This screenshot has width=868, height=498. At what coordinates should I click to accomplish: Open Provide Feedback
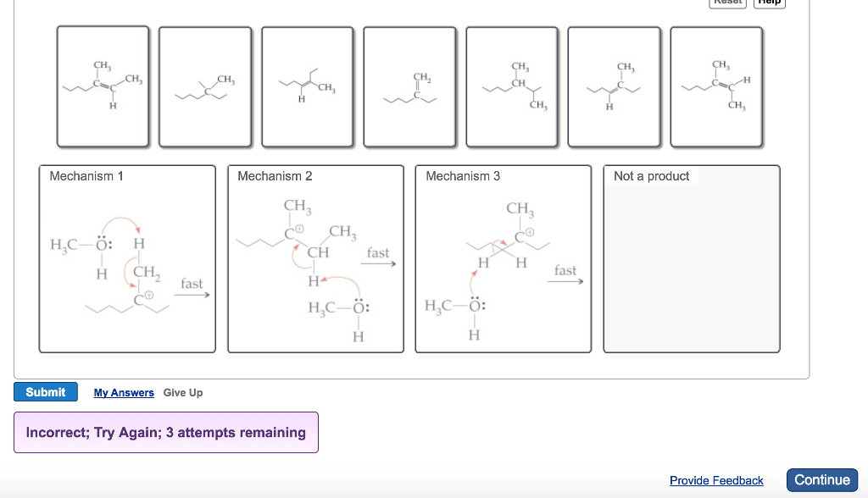[716, 480]
